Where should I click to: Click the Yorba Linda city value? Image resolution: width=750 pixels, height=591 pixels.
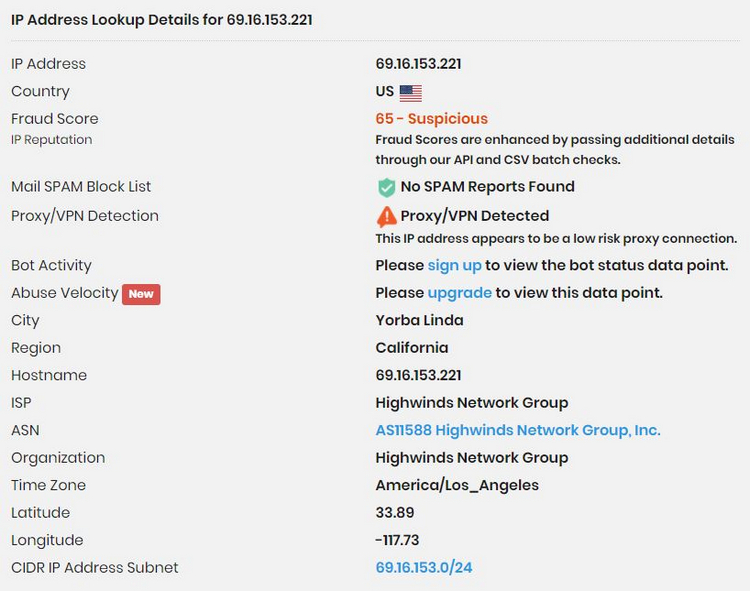point(419,320)
